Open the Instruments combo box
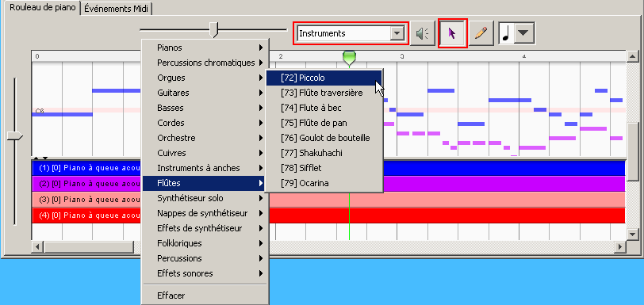 351,33
